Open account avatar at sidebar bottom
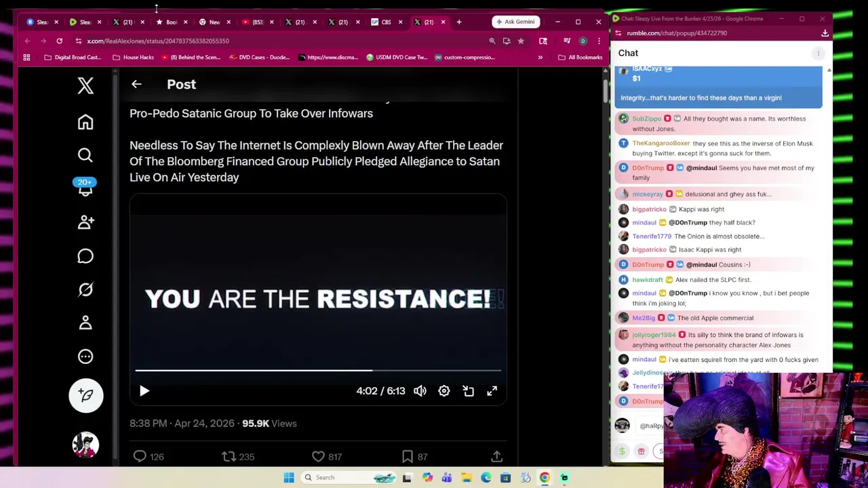The width and height of the screenshot is (868, 488). [85, 445]
